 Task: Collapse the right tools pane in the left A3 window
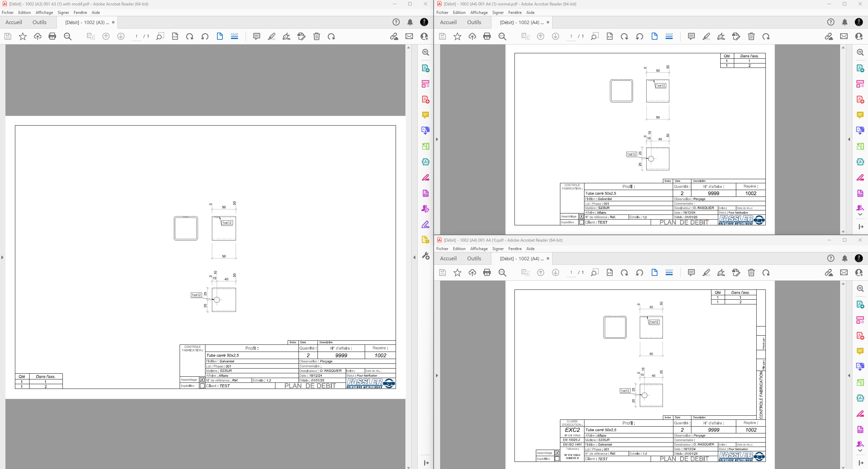414,258
